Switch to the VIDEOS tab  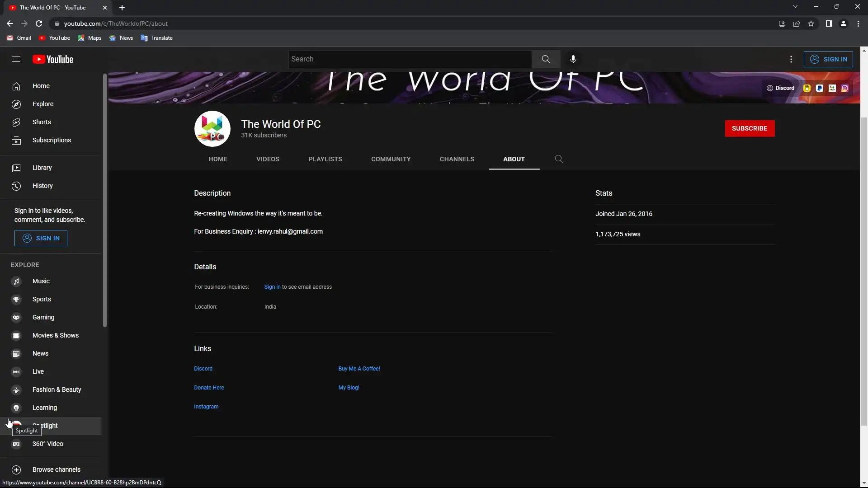point(268,159)
